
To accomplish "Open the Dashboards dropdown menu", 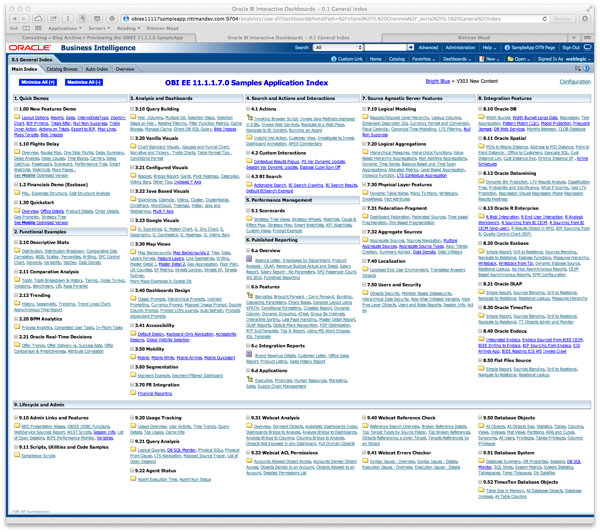I will [457, 59].
